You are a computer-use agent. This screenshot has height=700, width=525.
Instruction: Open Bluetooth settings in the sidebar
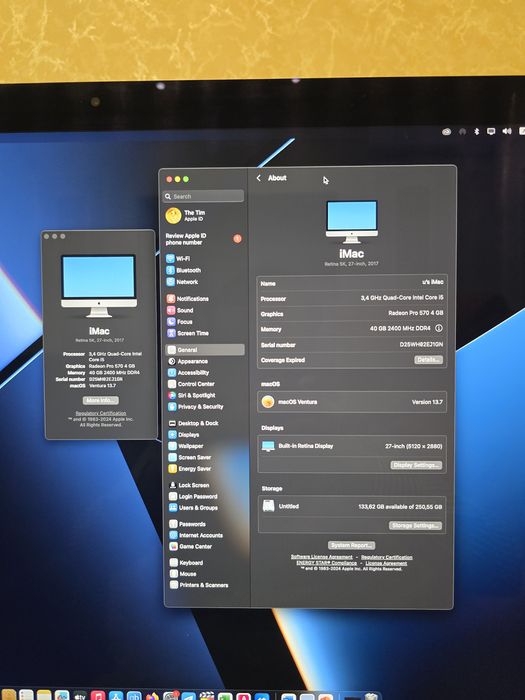(183, 270)
